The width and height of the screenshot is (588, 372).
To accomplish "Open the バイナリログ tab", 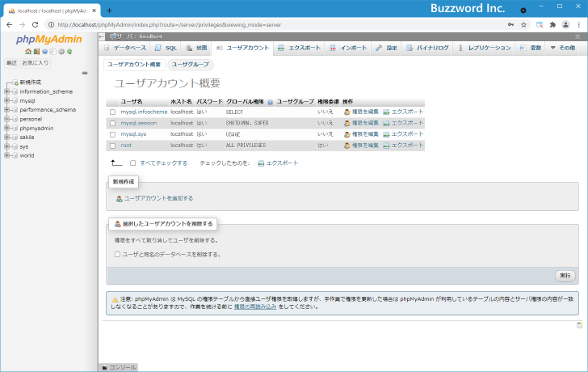I will (x=427, y=48).
